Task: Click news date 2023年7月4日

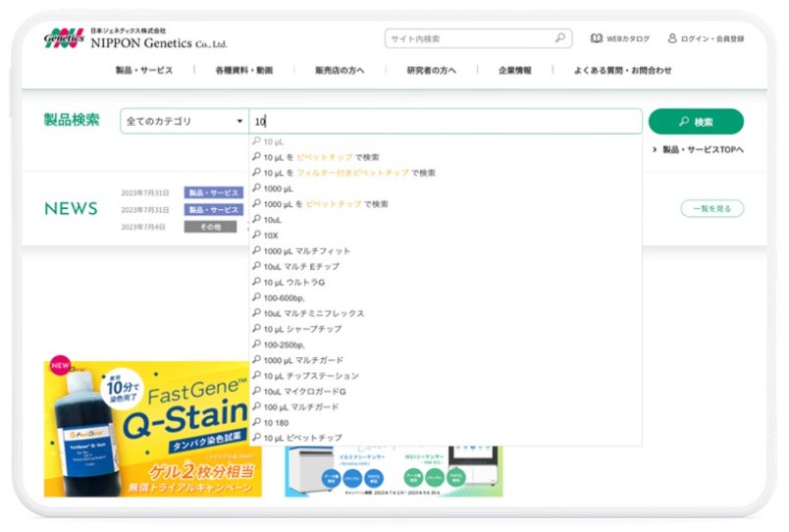Action: (143, 227)
